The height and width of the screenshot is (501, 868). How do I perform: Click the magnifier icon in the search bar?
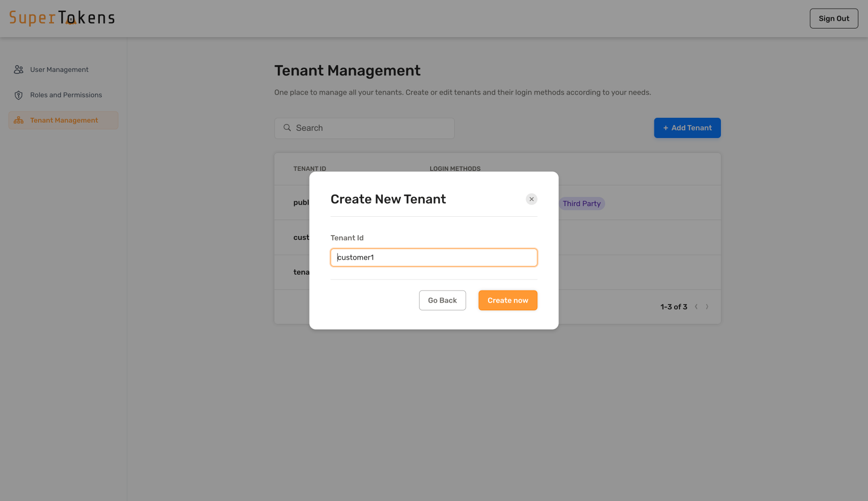[287, 127]
